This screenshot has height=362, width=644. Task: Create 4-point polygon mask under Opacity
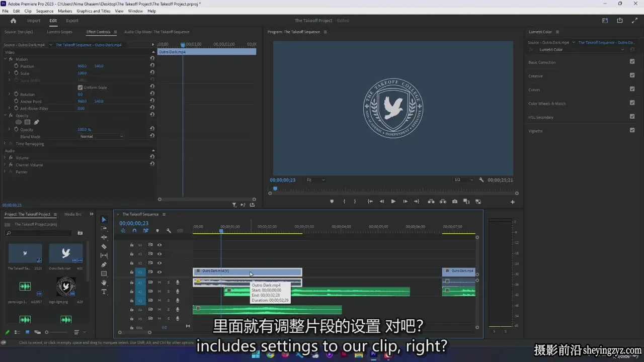(x=28, y=122)
